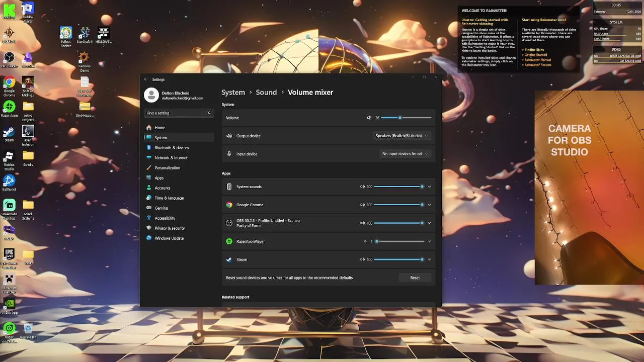Image resolution: width=644 pixels, height=362 pixels.
Task: Open Accounts settings
Action: coord(179,188)
